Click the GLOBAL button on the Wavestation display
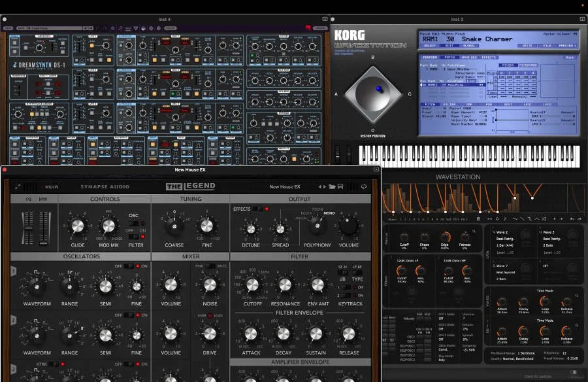The height and width of the screenshot is (382, 588). 468,47
